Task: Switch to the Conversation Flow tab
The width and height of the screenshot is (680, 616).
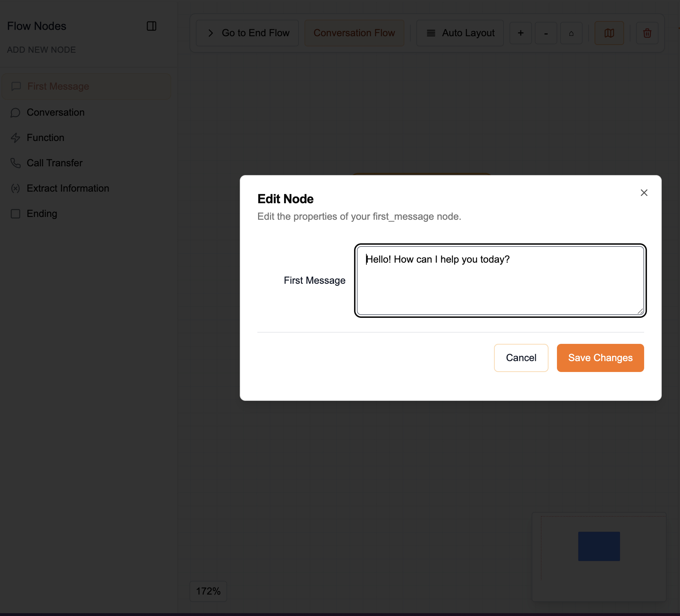Action: coord(354,33)
